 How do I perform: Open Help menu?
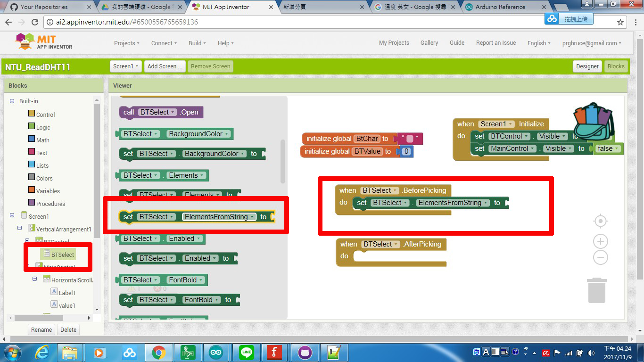(x=225, y=43)
